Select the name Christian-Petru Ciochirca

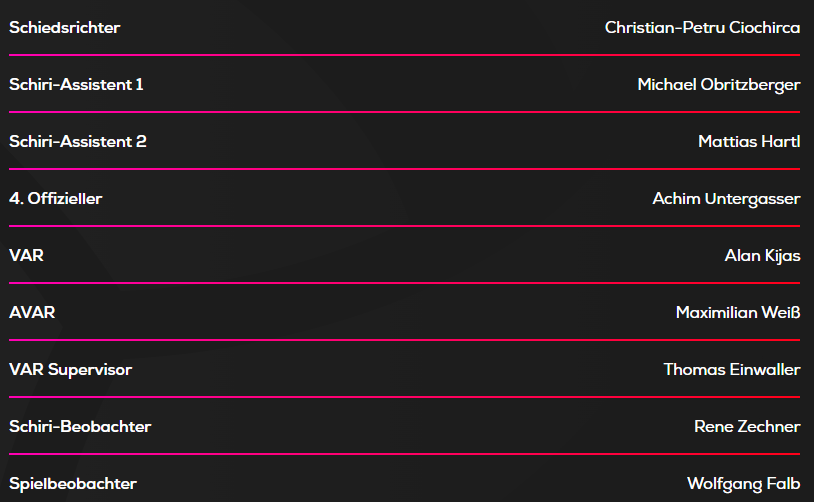[x=702, y=28]
